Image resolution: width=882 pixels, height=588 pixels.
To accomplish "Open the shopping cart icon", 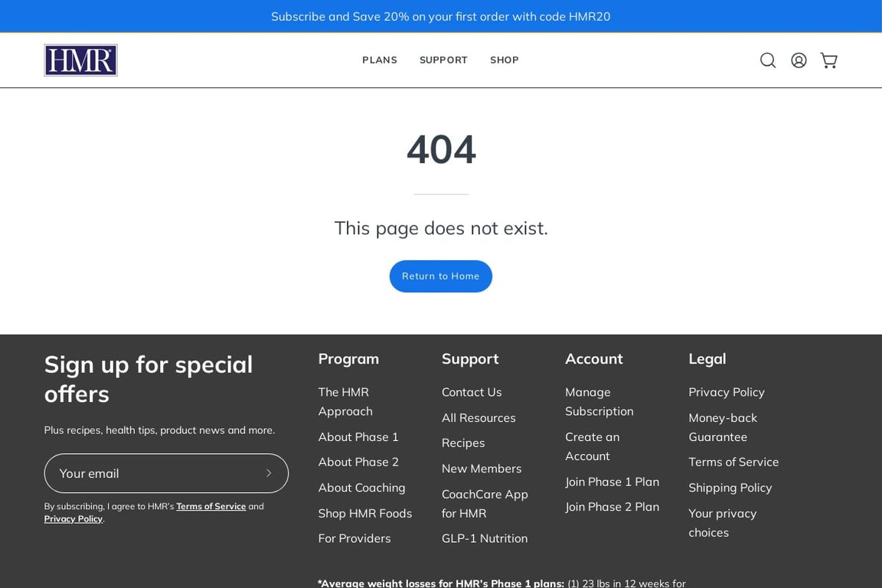I will click(x=829, y=60).
